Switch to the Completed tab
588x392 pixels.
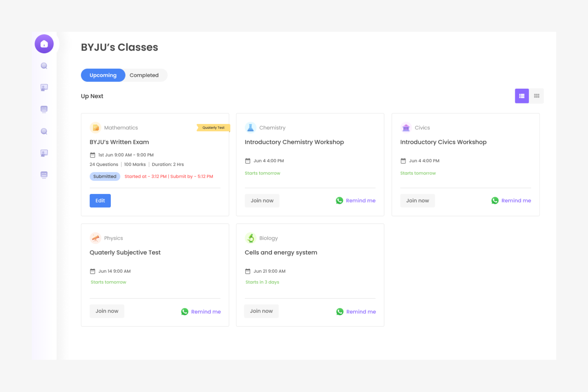[144, 75]
